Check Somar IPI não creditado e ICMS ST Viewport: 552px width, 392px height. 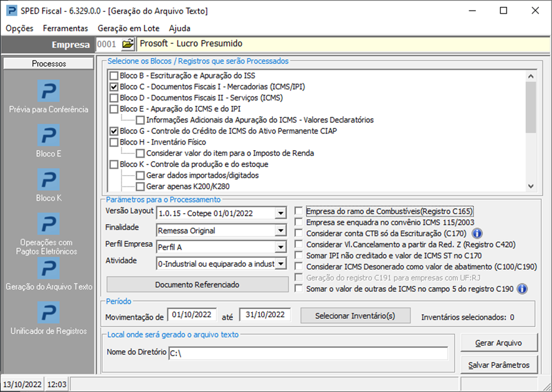pyautogui.click(x=298, y=256)
